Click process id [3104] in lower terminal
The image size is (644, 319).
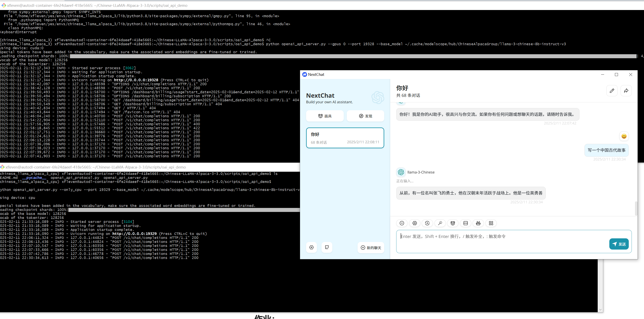(128, 222)
